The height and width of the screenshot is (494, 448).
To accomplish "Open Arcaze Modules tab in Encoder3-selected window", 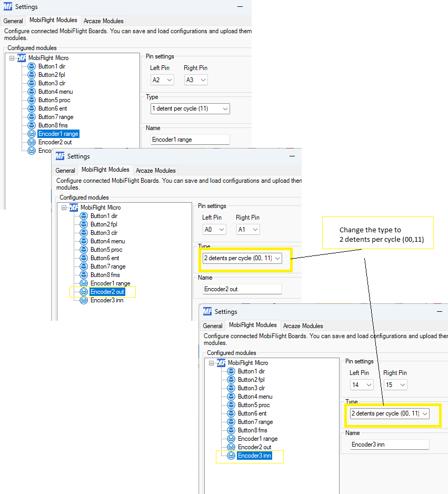I will [x=303, y=326].
